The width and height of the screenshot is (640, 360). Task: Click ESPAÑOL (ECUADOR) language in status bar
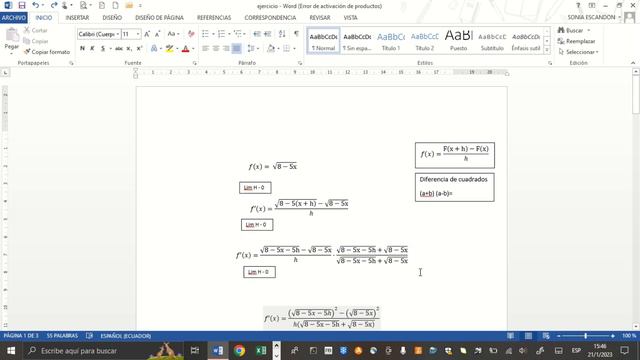(x=126, y=336)
